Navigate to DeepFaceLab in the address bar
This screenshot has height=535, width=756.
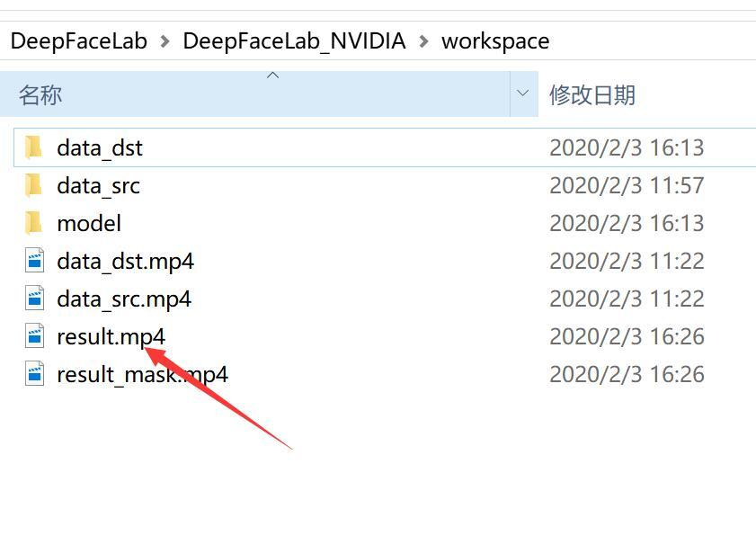(78, 41)
